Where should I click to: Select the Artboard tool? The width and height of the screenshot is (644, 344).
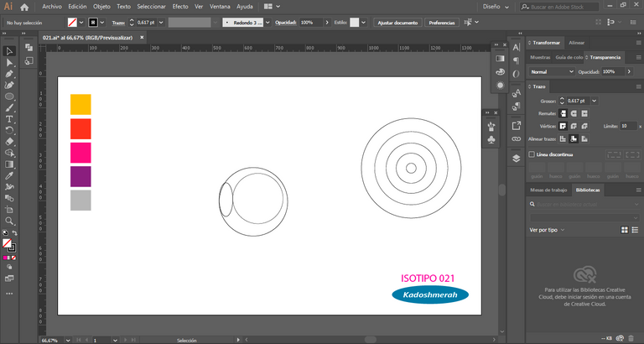(x=9, y=210)
